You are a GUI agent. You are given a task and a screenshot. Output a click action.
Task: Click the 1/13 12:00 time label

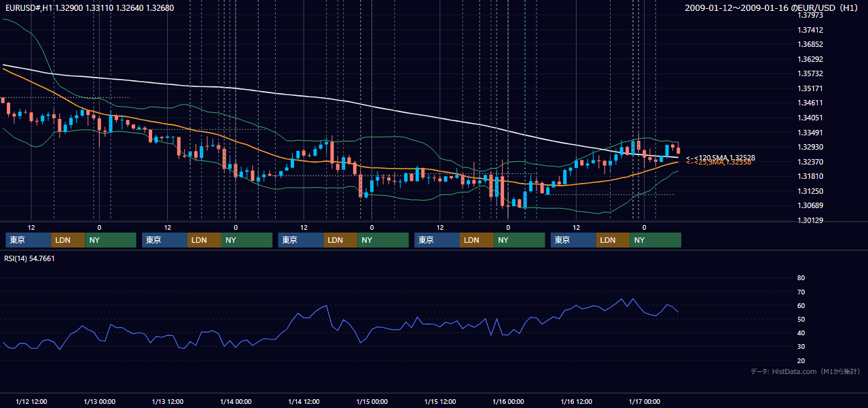tap(168, 402)
